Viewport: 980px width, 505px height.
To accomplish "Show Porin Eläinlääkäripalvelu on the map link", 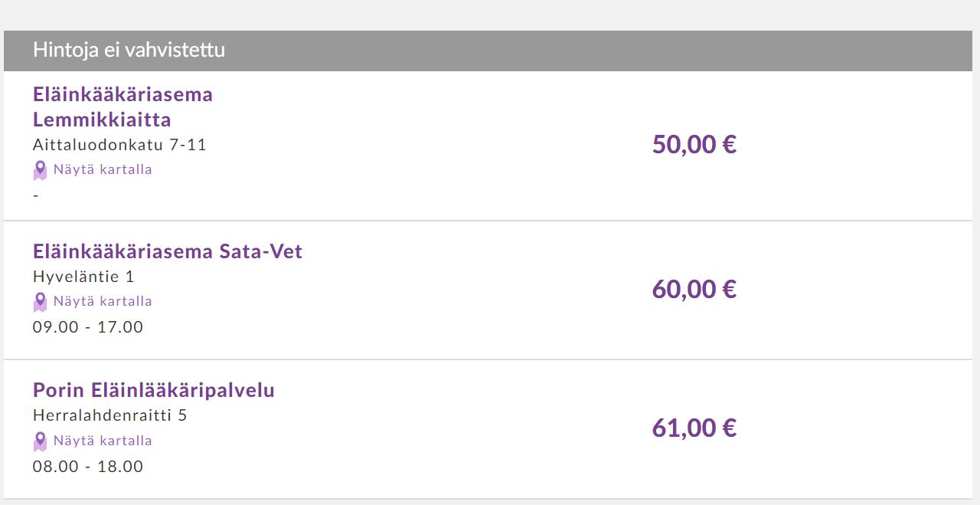I will [x=103, y=441].
